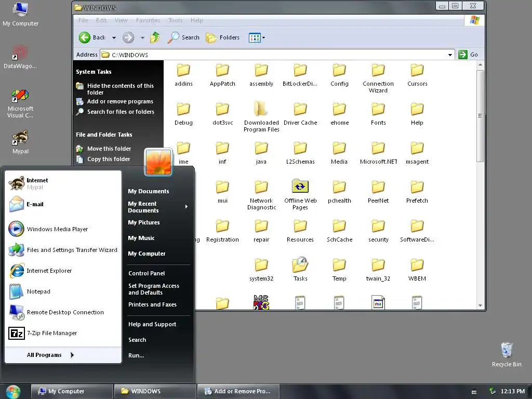532x399 pixels.
Task: Select the MS-DOS shortcut file icon
Action: 261,302
